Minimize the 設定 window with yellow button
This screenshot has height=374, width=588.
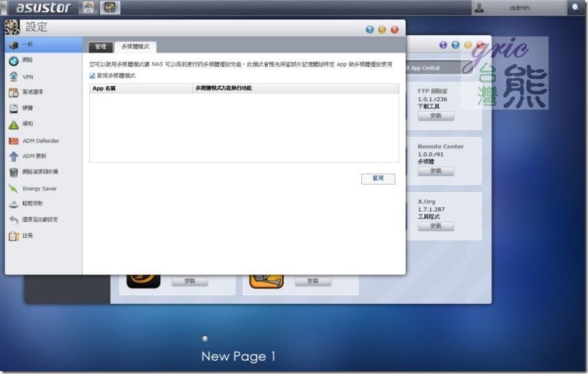382,29
